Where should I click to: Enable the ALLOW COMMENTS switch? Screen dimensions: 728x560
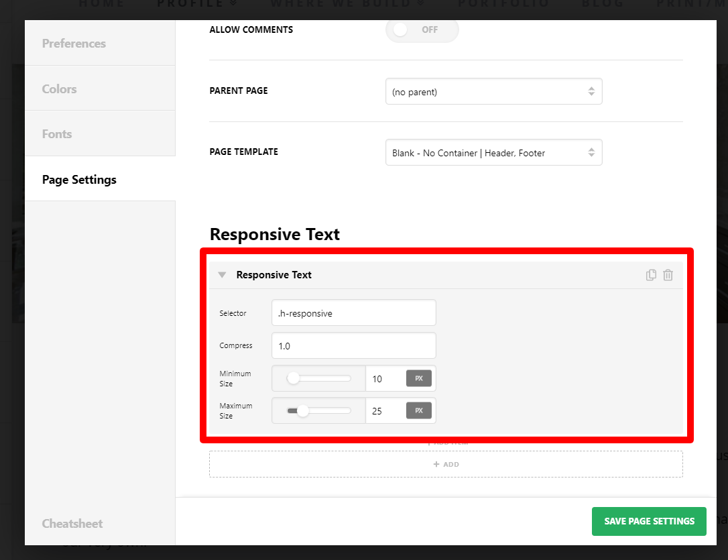tap(422, 30)
